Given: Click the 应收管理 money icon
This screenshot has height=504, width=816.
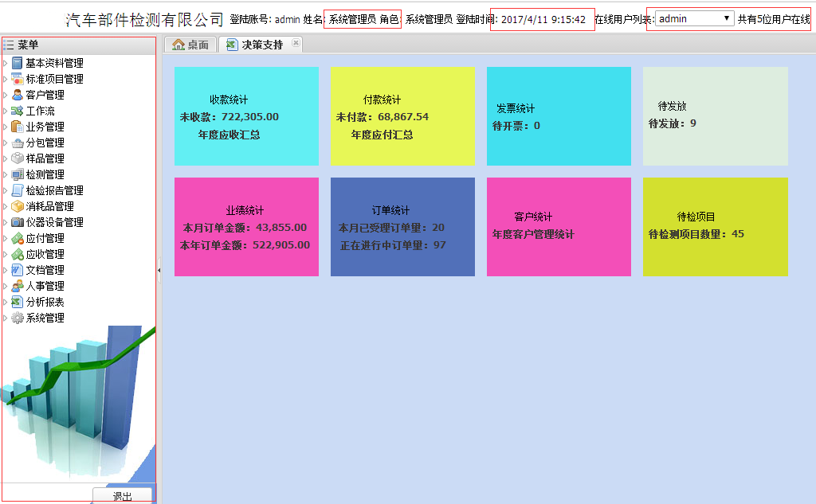Looking at the screenshot, I should coord(18,254).
